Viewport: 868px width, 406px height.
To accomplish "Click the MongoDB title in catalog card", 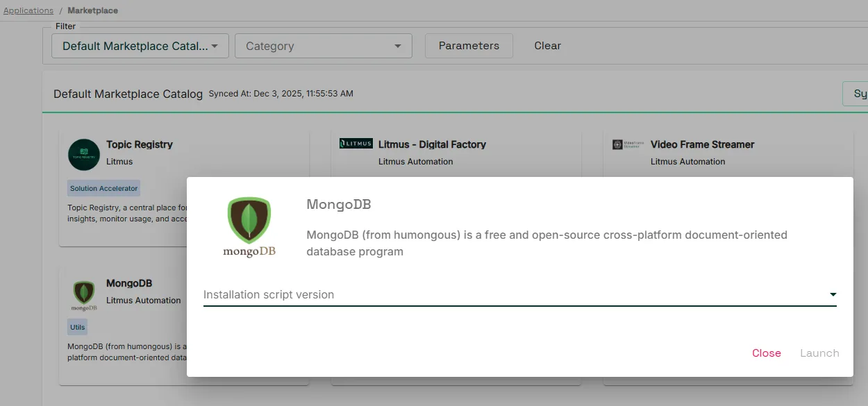I will 129,283.
